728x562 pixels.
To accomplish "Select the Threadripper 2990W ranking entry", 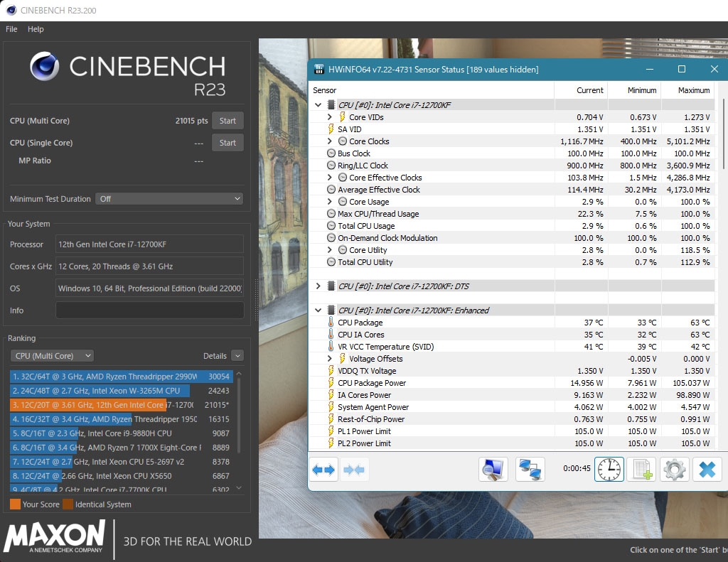I will coord(121,377).
